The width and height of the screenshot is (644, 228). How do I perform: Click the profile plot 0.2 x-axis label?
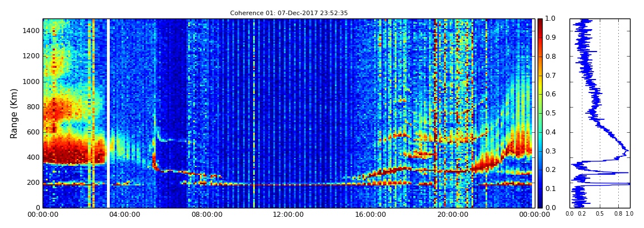[582, 214]
